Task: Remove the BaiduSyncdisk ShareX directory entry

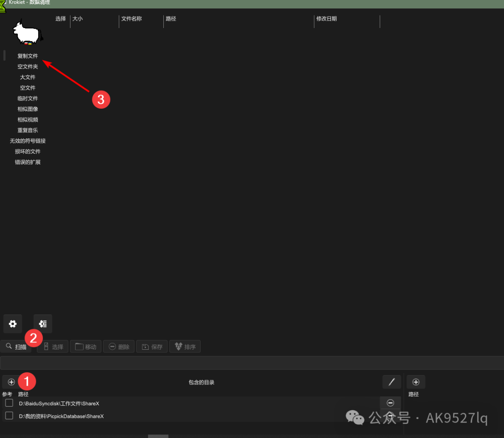Action: [x=390, y=403]
